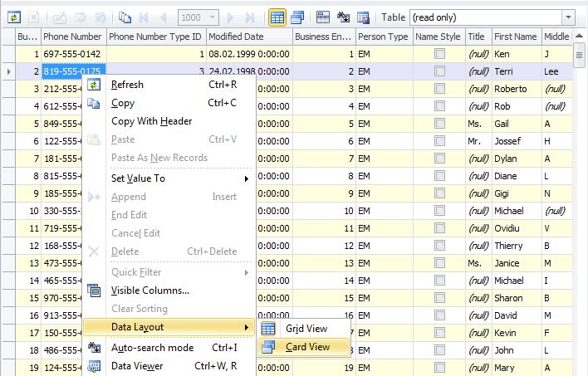The width and height of the screenshot is (588, 376).
Task: Switch to Card View toolbar icon
Action: coord(297,17)
